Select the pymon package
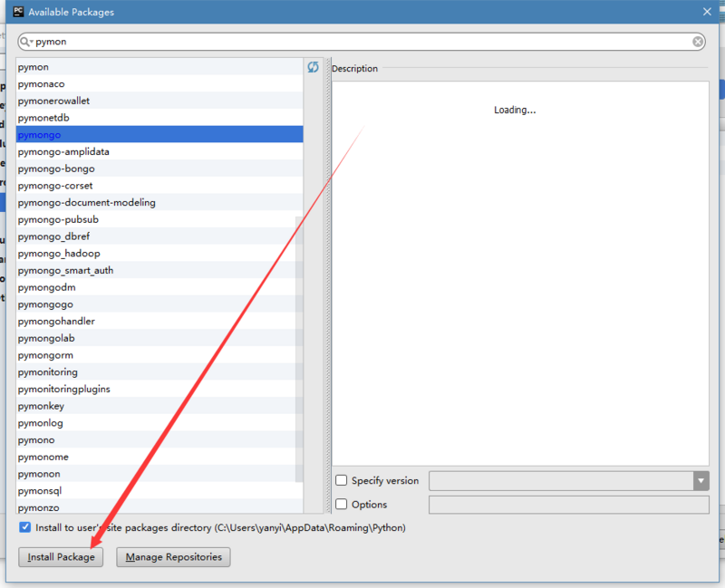Viewport: 725px width, 588px height. (x=159, y=66)
